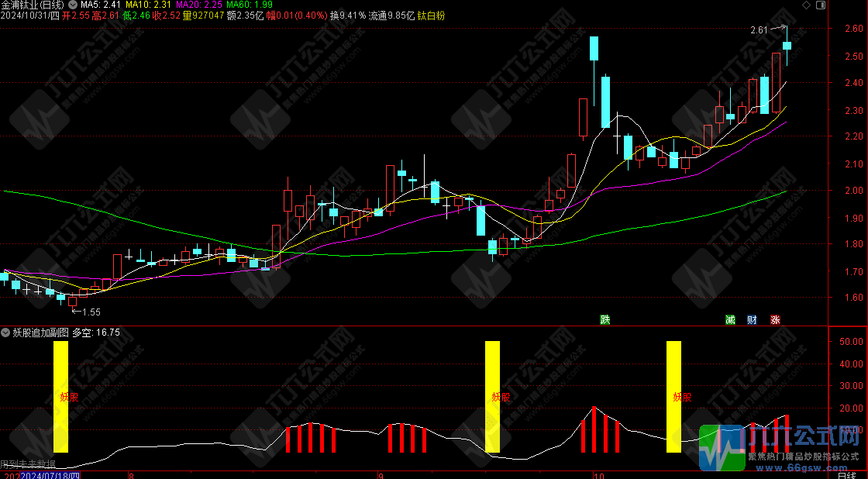The image size is (868, 479).
Task: Click the 1.70 price axis label
Action: 854,271
